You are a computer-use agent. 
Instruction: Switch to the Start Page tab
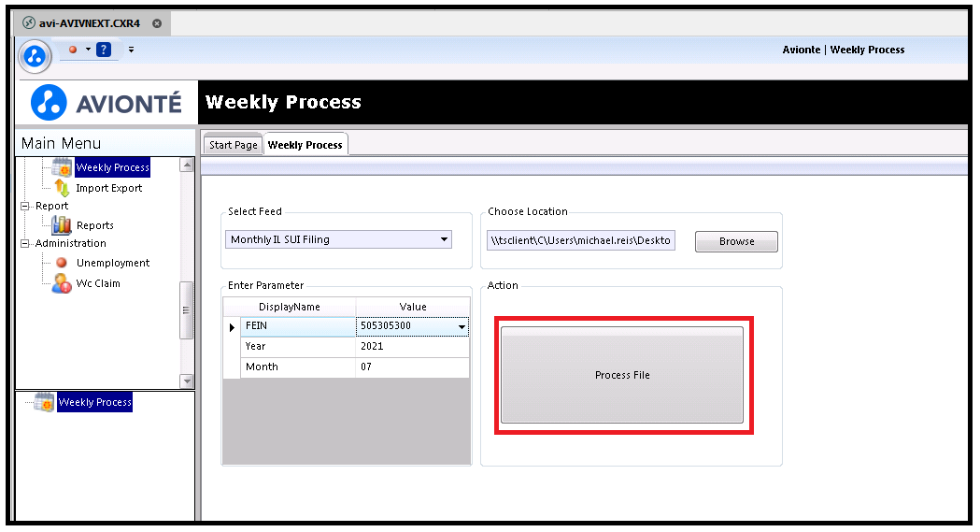[234, 145]
